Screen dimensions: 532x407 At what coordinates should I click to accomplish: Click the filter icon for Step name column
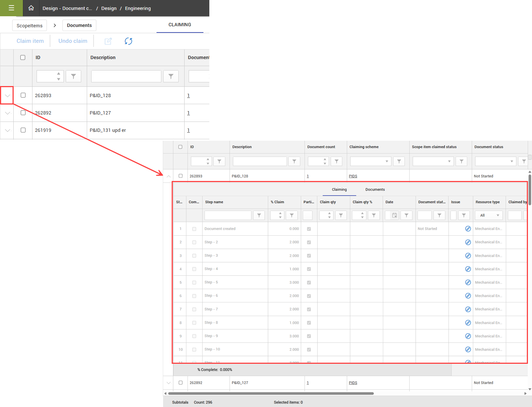[x=259, y=215]
